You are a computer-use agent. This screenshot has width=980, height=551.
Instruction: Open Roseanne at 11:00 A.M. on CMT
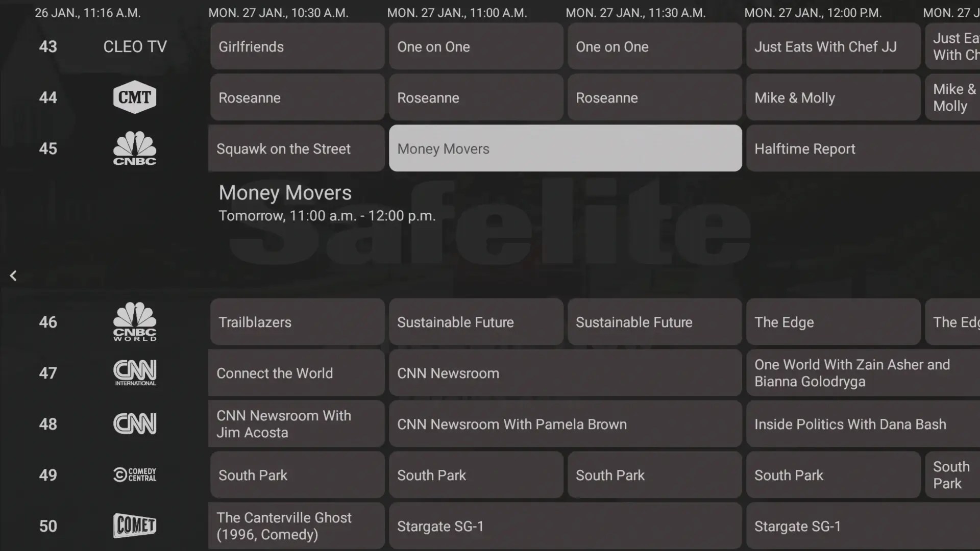click(476, 97)
